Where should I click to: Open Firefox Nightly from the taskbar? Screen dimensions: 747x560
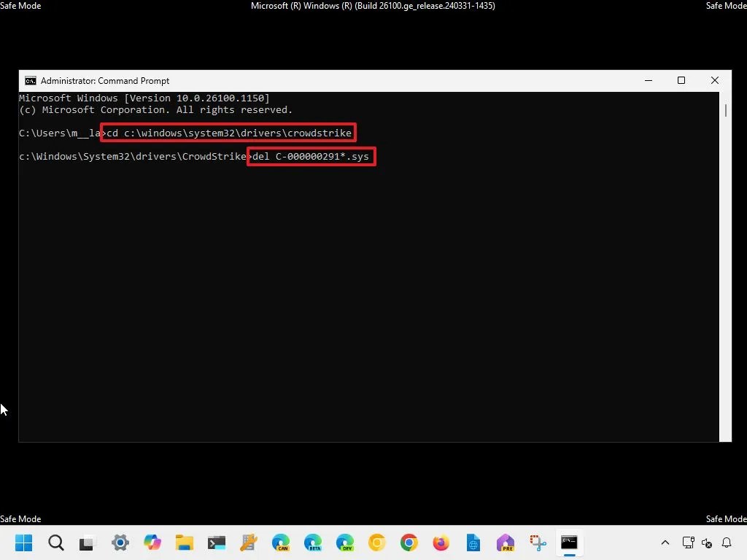(x=505, y=542)
